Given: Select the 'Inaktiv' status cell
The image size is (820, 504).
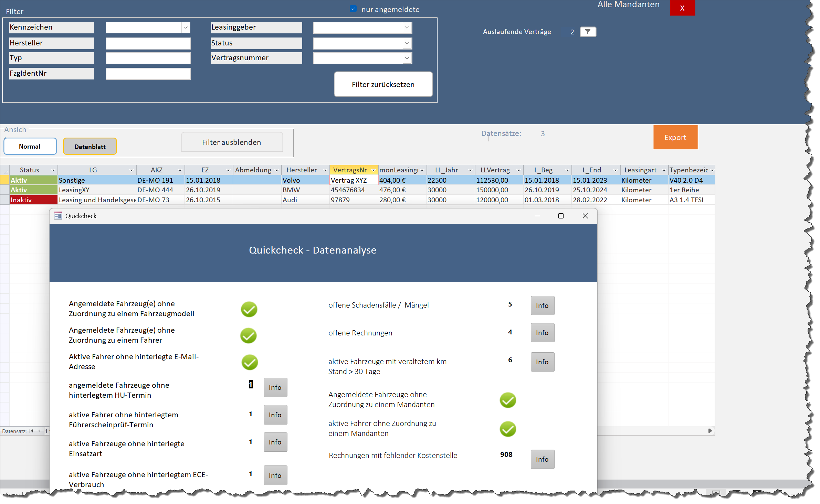Looking at the screenshot, I should 33,200.
